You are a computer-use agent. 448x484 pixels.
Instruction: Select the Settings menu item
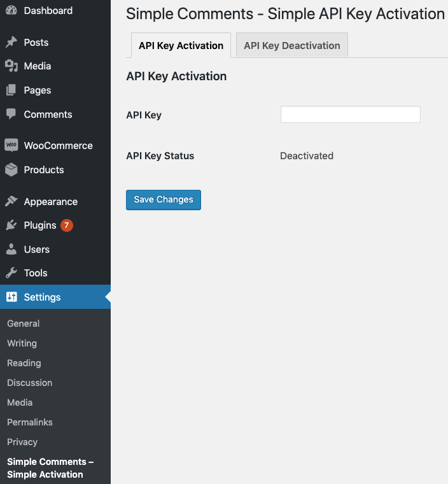(55, 297)
